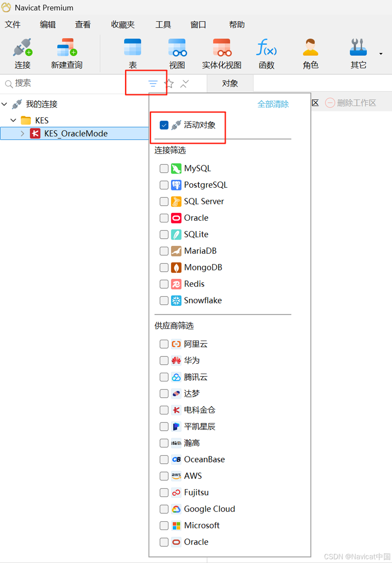Select the KES_OracleMode tree row
The image size is (392, 563).
point(75,134)
